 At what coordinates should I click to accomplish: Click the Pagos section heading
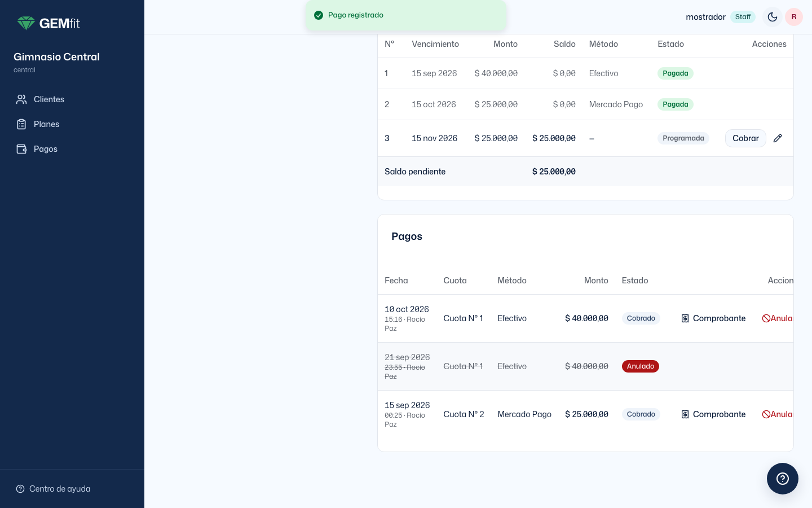[x=407, y=237]
